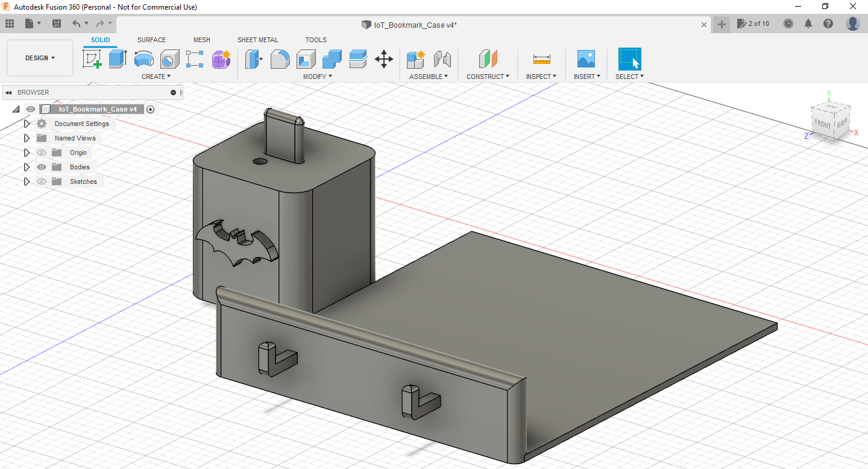Switch to the SURFACE tab
The height and width of the screenshot is (469, 868).
click(x=151, y=40)
